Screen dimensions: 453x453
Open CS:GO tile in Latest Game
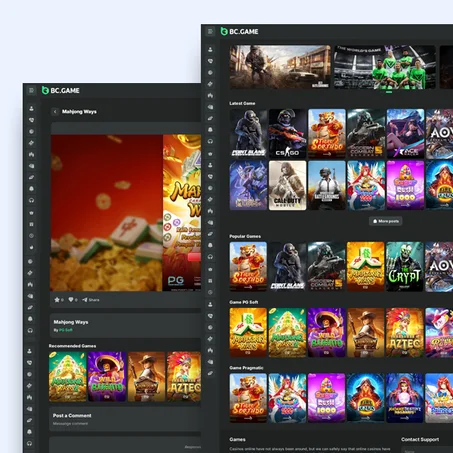[x=287, y=133]
